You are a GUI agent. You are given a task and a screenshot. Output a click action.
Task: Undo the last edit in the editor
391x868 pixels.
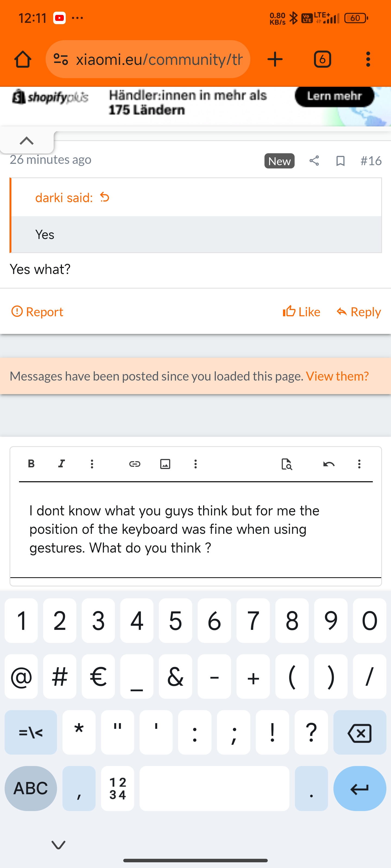click(x=329, y=464)
